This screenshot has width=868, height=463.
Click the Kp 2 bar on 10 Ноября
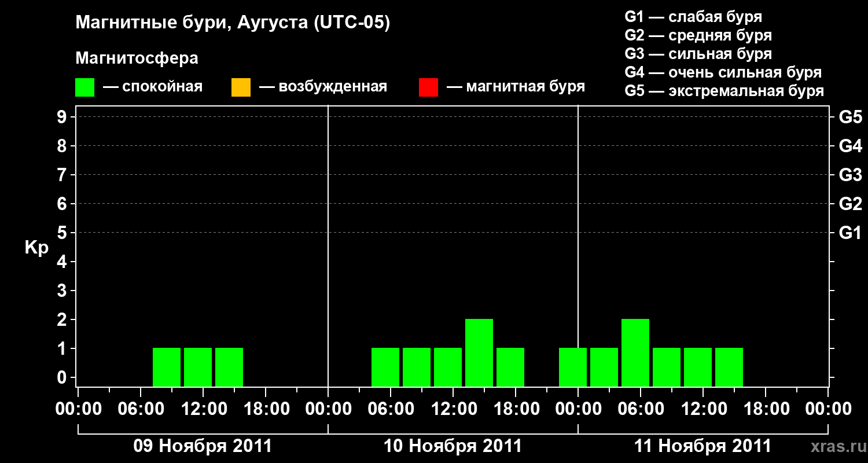pos(479,352)
